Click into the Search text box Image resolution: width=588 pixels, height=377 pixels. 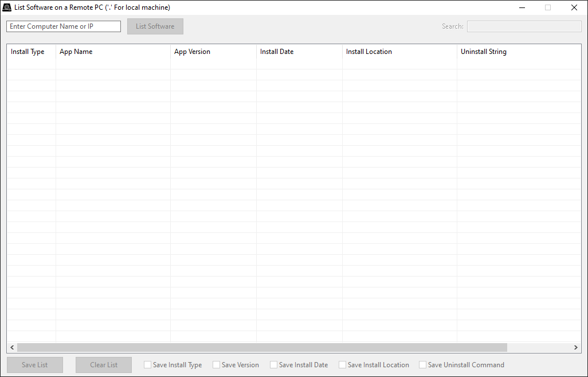point(524,26)
